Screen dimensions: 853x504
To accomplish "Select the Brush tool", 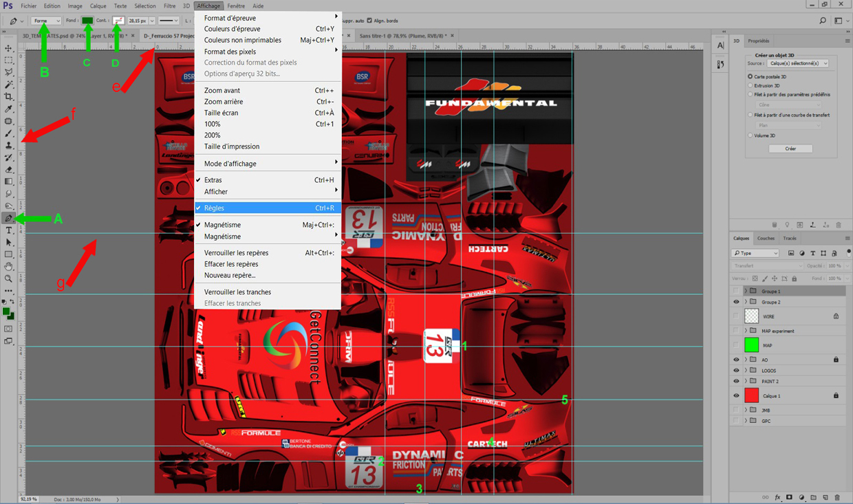I will coord(9,133).
